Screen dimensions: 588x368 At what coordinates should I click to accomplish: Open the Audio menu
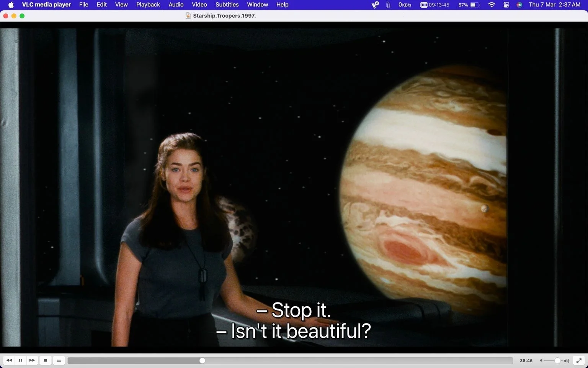176,5
